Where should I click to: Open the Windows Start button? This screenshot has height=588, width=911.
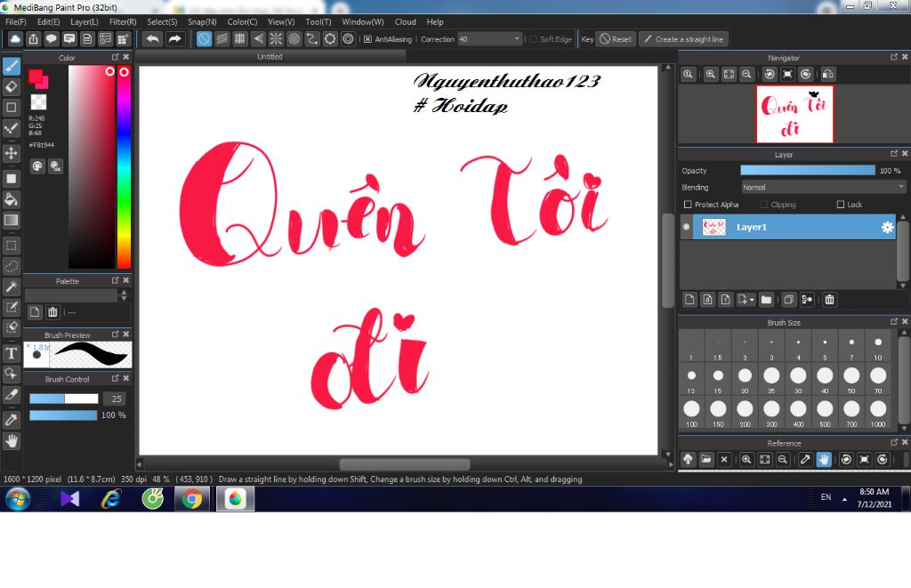coord(18,499)
